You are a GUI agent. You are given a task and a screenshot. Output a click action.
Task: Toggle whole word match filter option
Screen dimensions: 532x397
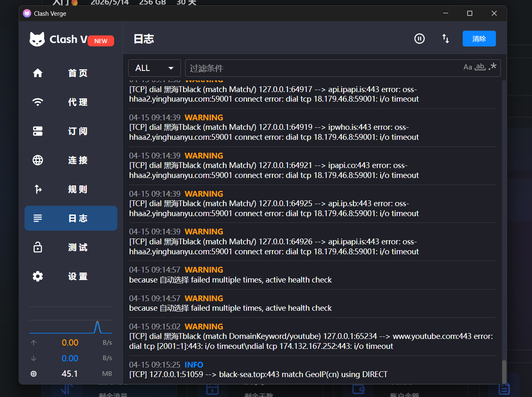480,67
